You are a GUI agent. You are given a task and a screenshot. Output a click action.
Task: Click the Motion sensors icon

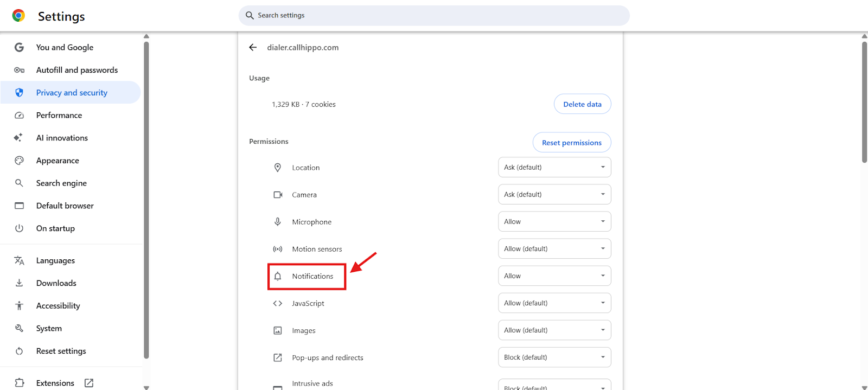(278, 249)
